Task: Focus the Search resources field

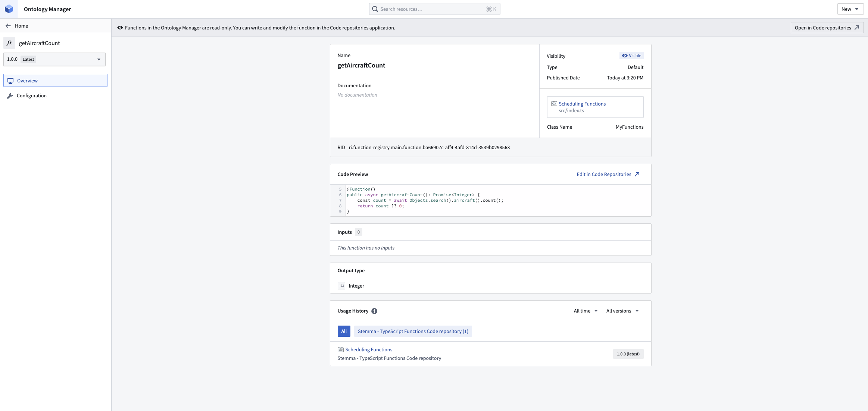Action: pos(434,9)
